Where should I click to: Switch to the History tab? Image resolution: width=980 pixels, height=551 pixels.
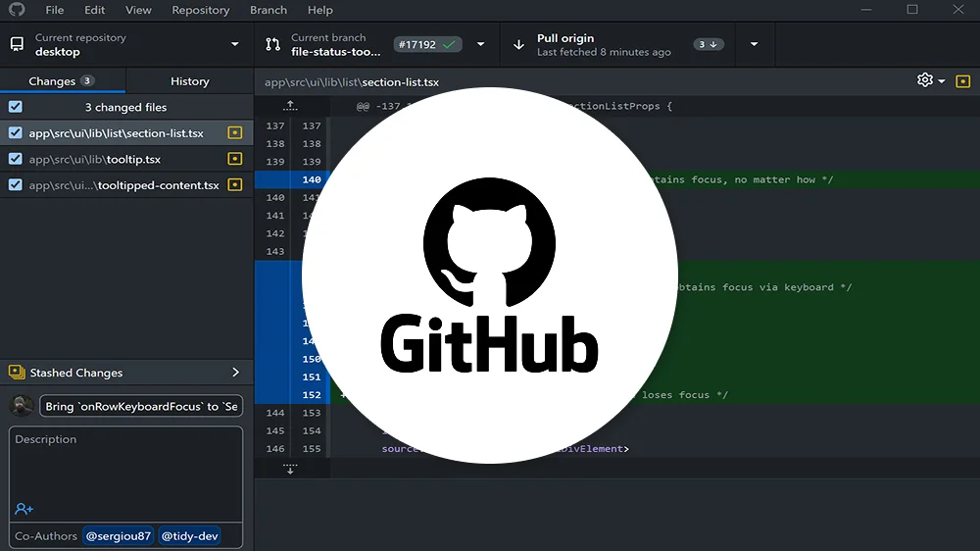[190, 80]
